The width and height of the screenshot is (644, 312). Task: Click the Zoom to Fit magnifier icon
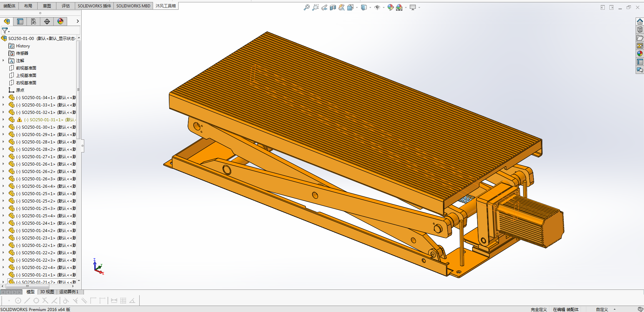click(x=306, y=7)
